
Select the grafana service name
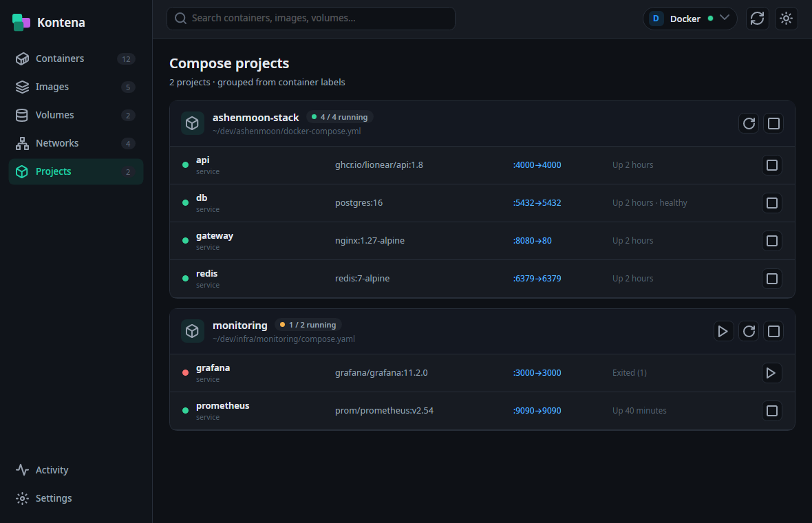(x=213, y=367)
